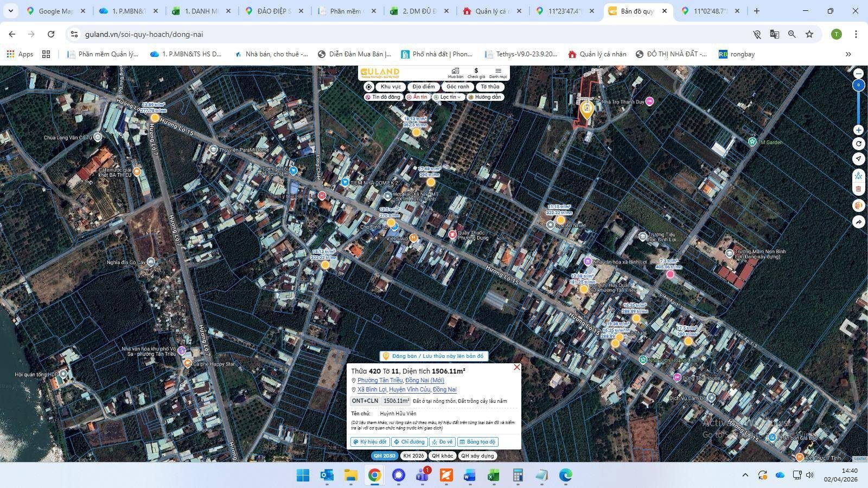This screenshot has height=488, width=868.
Task: Open Chrome site information icon
Action: pos(74,34)
